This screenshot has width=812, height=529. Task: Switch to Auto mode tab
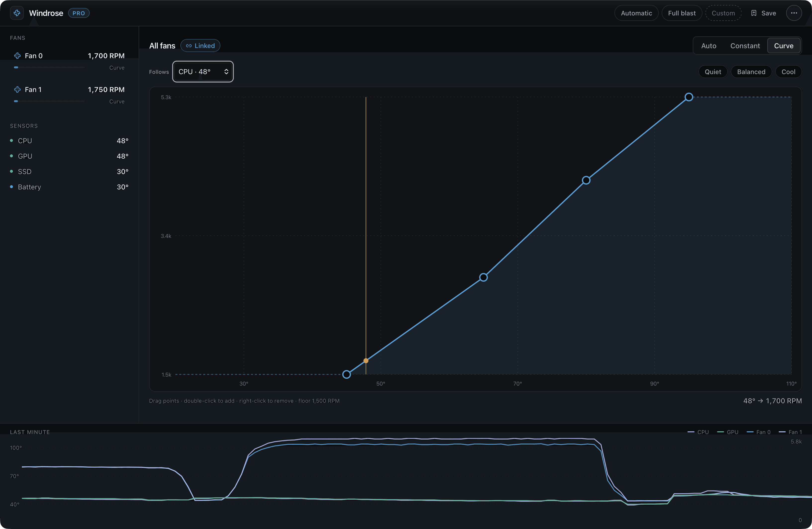[x=709, y=46]
